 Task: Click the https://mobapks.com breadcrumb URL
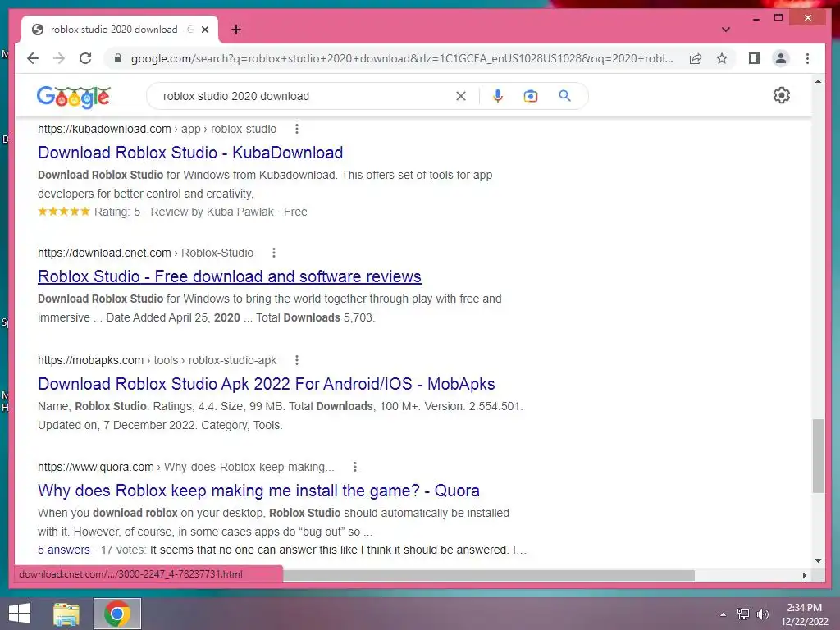(90, 360)
